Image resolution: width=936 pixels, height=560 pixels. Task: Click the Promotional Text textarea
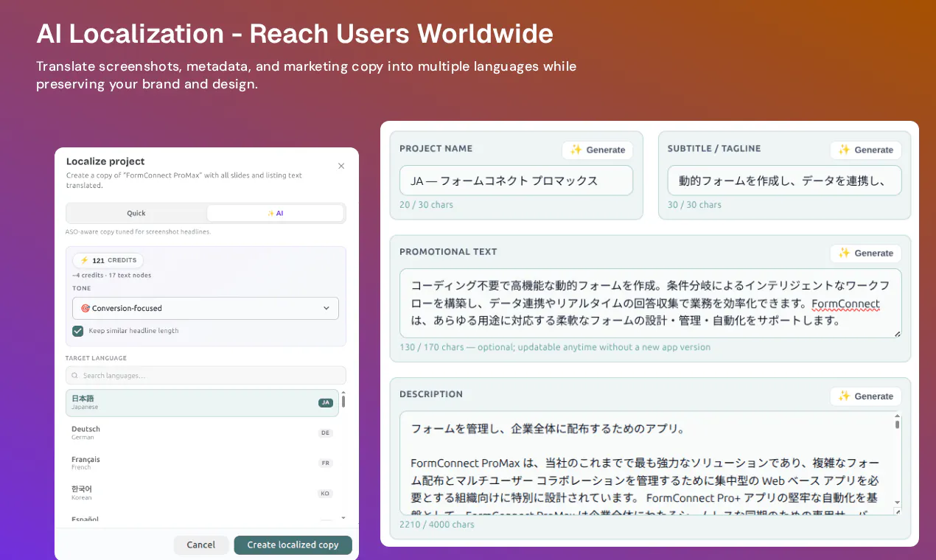tap(650, 304)
